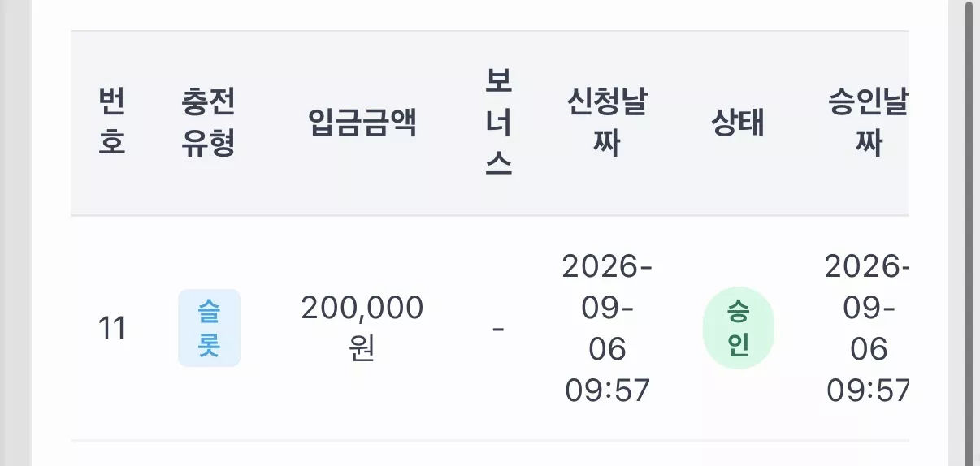Click the white card area above table header
Image resolution: width=980 pixels, height=466 pixels.
click(x=489, y=15)
